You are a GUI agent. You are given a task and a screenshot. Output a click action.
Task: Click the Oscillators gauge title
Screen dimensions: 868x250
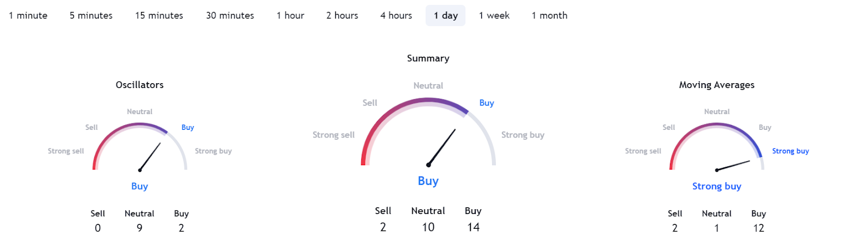click(139, 85)
